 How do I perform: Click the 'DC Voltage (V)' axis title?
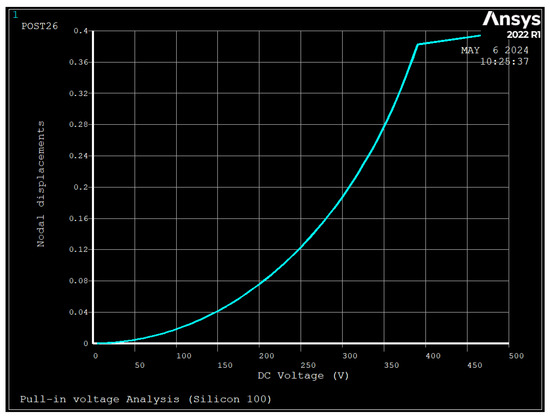coord(303,376)
